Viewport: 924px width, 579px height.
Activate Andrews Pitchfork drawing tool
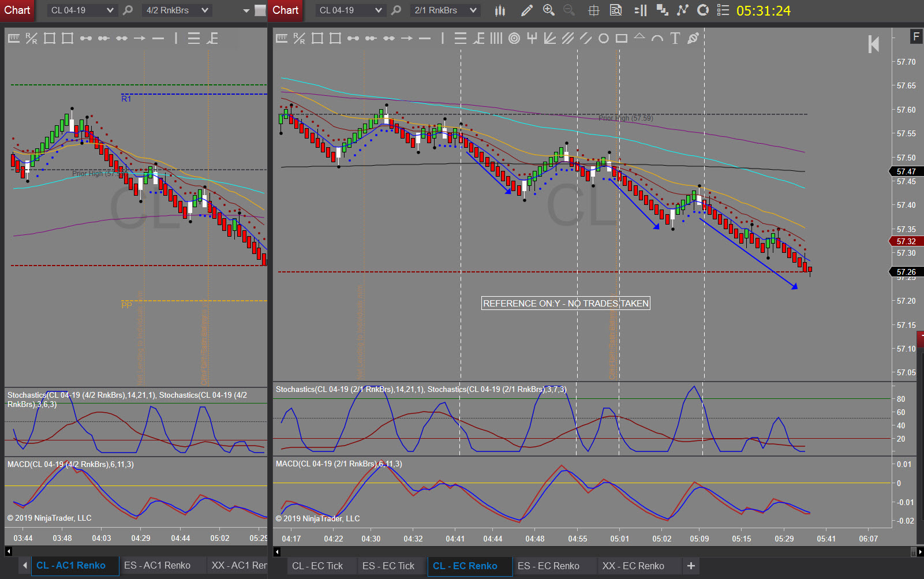click(532, 38)
